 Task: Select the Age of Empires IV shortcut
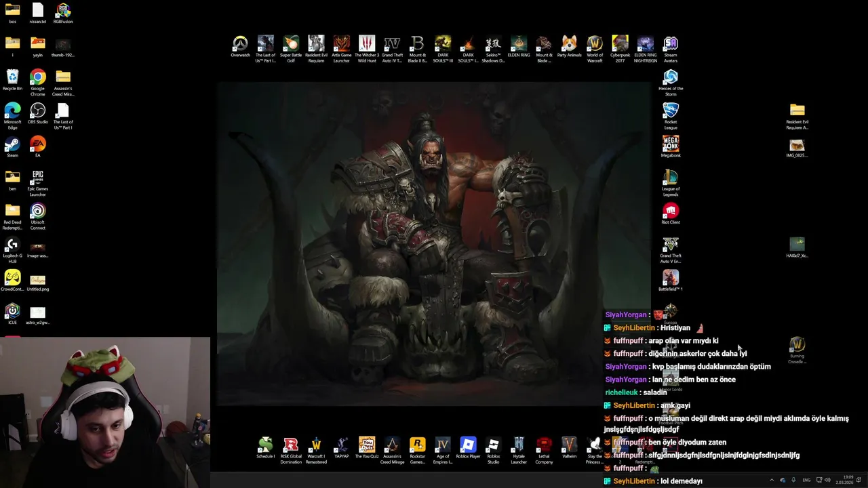tap(443, 451)
